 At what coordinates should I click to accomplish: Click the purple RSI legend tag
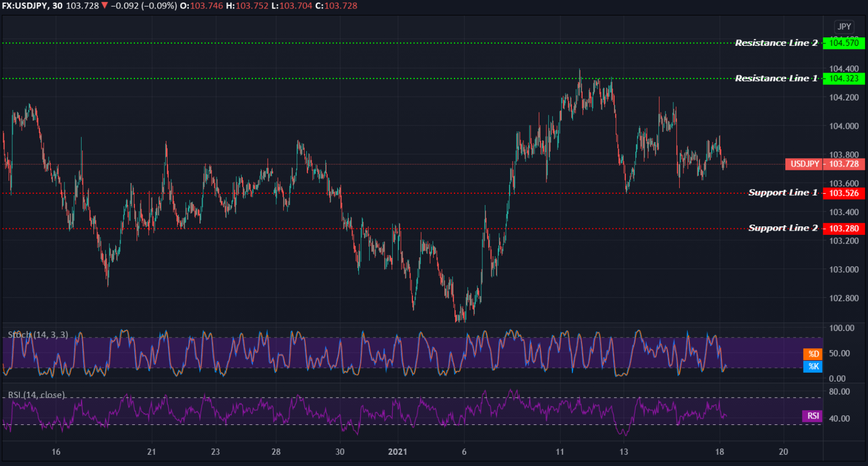[813, 416]
